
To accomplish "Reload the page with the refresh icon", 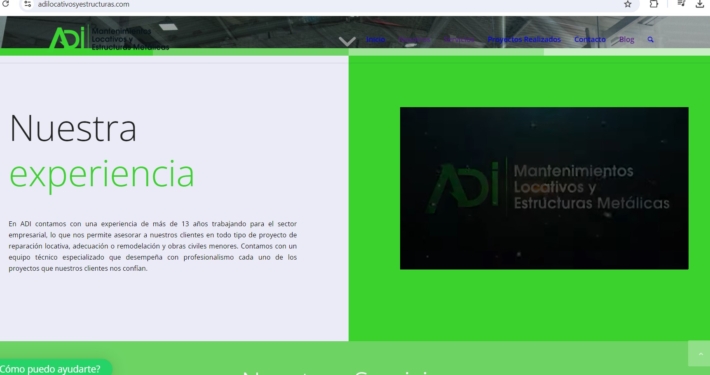I will [x=5, y=4].
